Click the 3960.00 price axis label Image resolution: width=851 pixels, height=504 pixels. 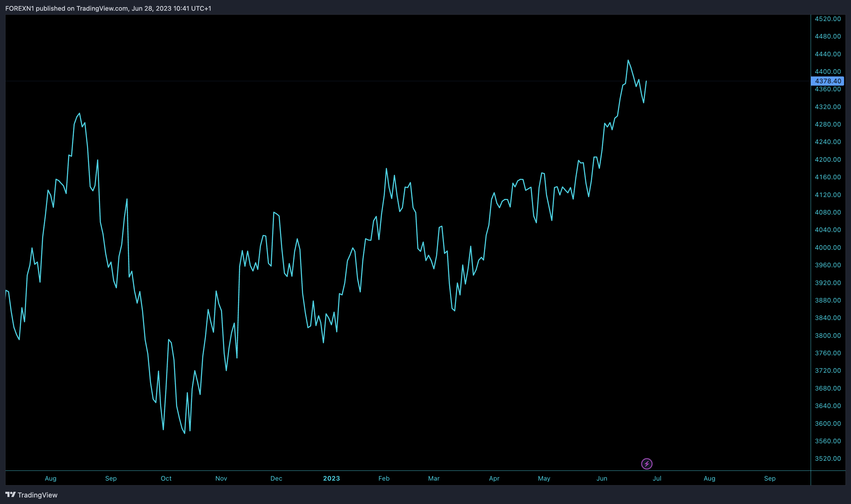[x=828, y=265]
